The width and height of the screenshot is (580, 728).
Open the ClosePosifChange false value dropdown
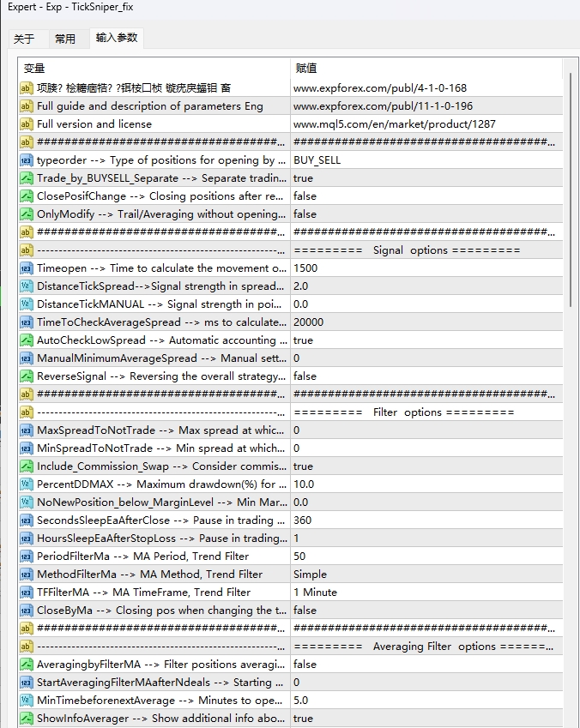[x=426, y=196]
